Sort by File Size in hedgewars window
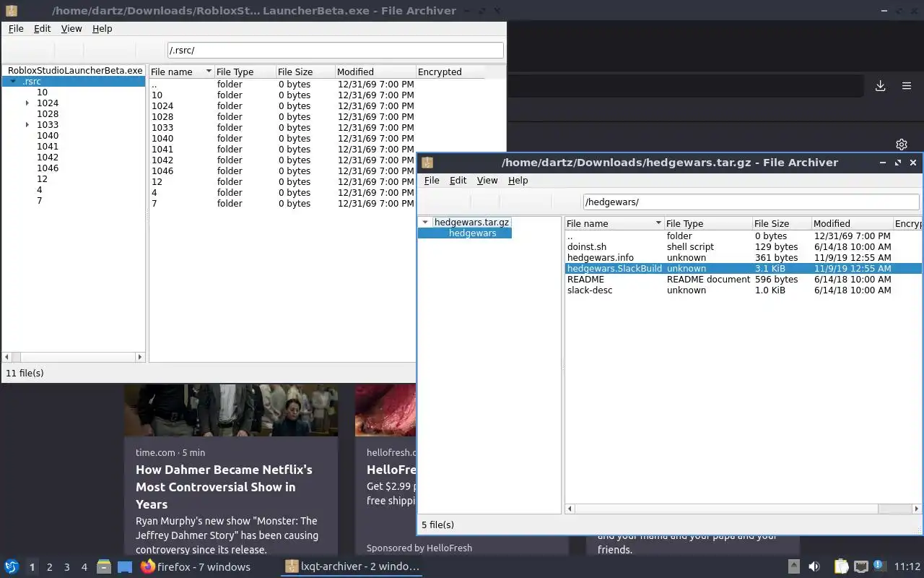 tap(781, 223)
